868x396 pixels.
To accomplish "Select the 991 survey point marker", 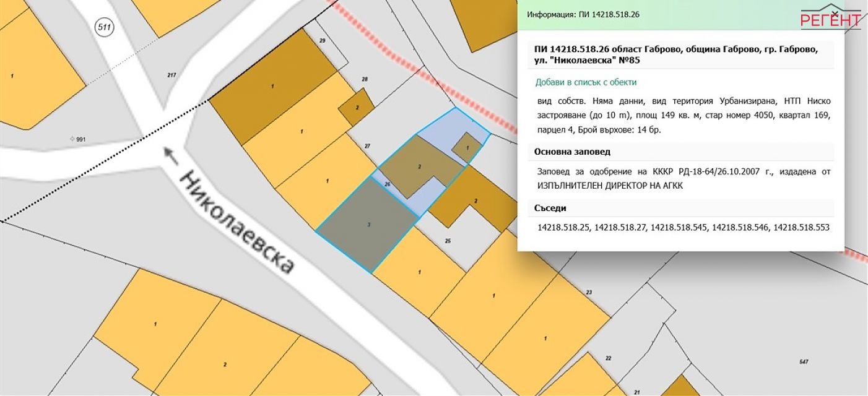I will (x=77, y=140).
